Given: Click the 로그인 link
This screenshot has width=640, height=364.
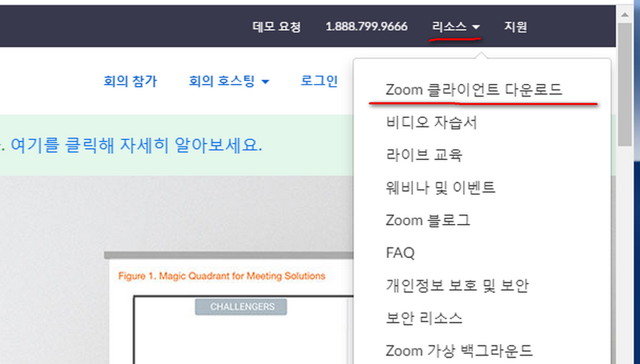Looking at the screenshot, I should tap(319, 81).
